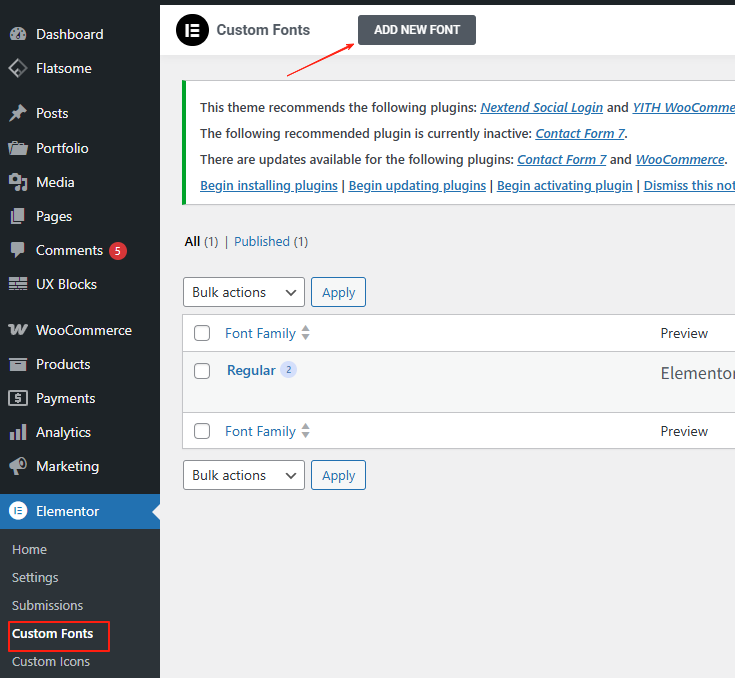Click the Marketing megaphone icon

(x=18, y=466)
